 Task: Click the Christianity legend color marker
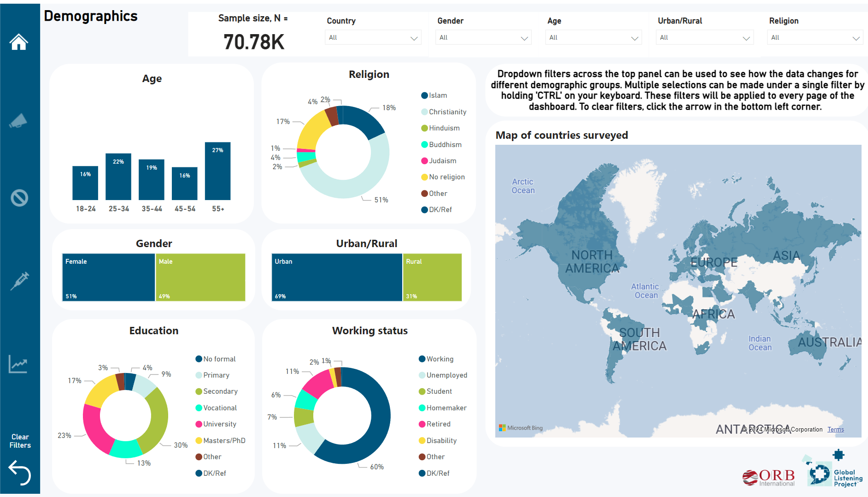click(x=424, y=112)
